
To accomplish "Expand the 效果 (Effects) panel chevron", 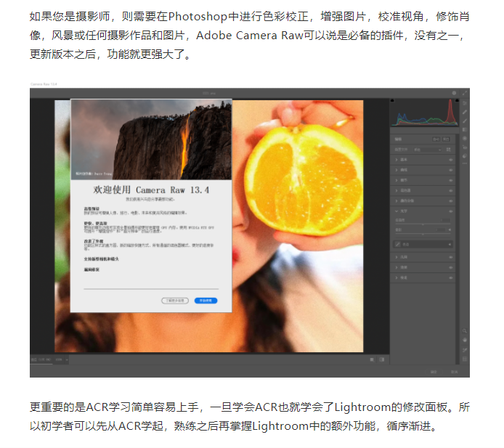I will 397,267.
